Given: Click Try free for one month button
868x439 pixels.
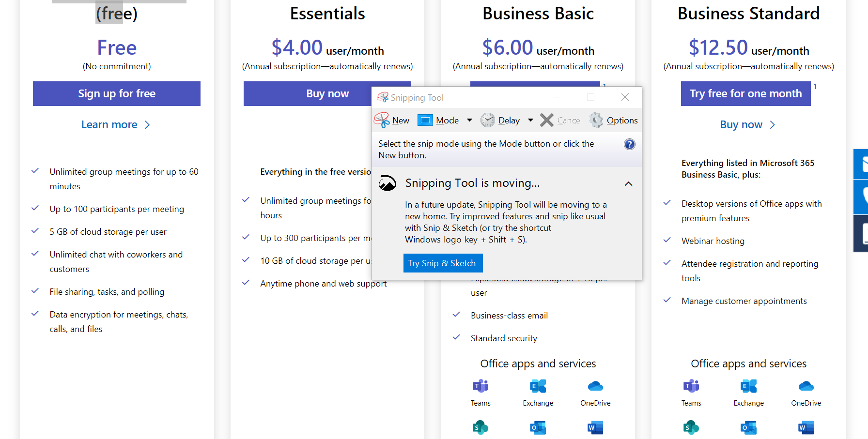Looking at the screenshot, I should click(x=745, y=93).
